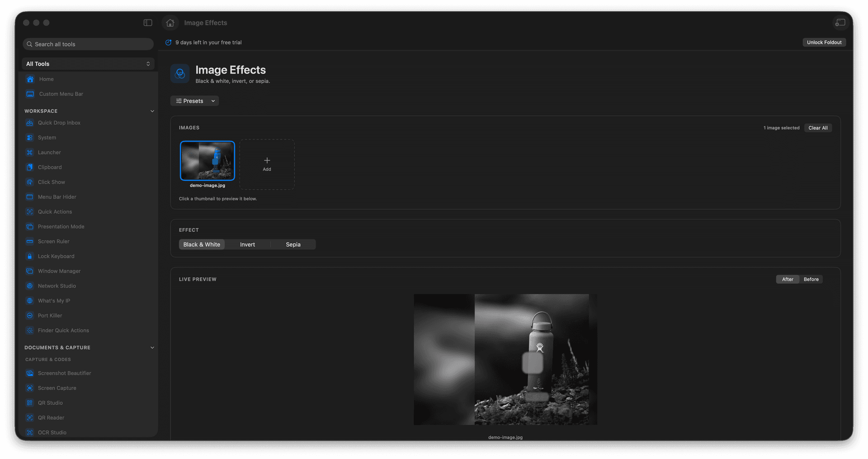Image resolution: width=868 pixels, height=459 pixels.
Task: Open Finder Quick Actions icon
Action: coord(30,331)
